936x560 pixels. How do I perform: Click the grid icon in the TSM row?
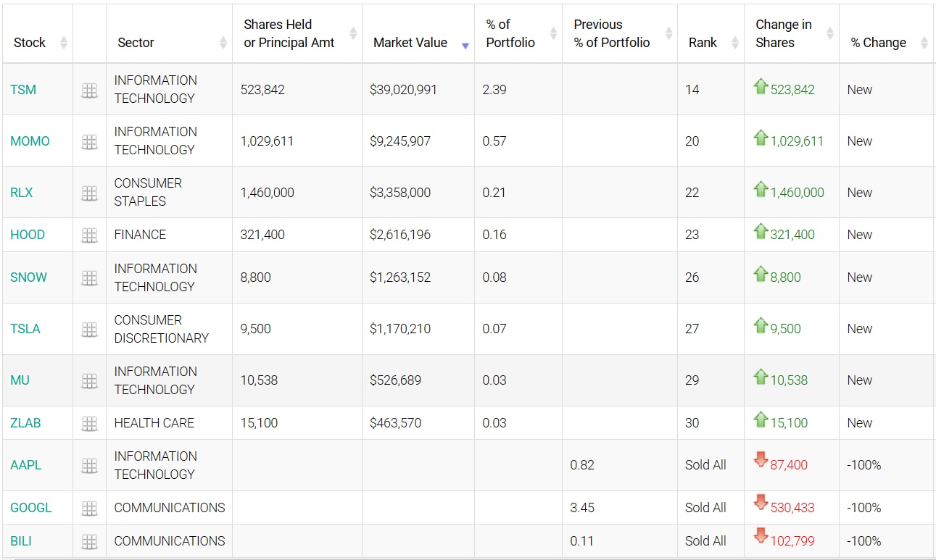(89, 91)
